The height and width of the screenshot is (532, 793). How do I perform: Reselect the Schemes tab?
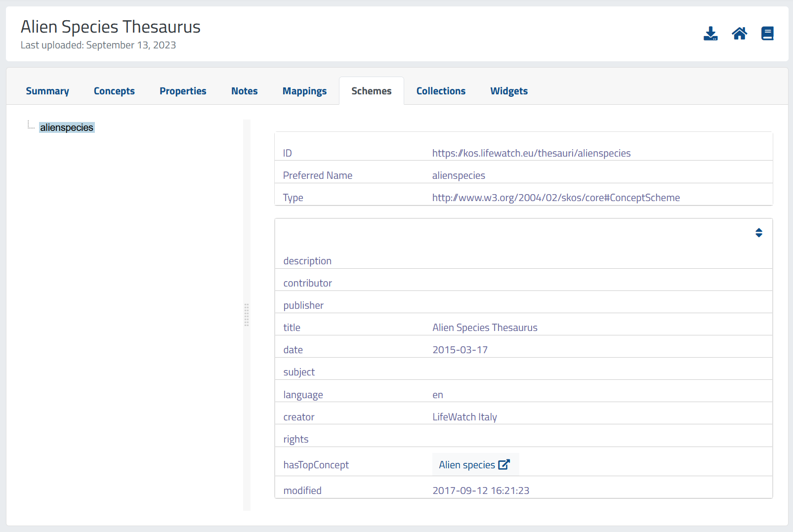pyautogui.click(x=371, y=91)
